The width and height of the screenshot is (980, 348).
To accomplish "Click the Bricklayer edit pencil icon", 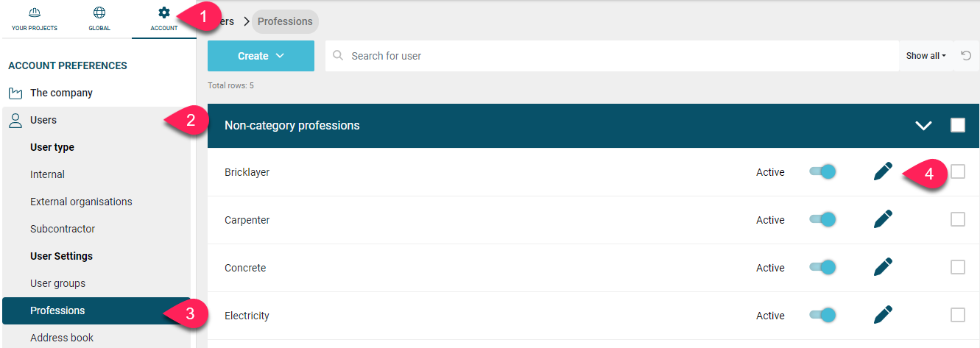I will point(883,171).
